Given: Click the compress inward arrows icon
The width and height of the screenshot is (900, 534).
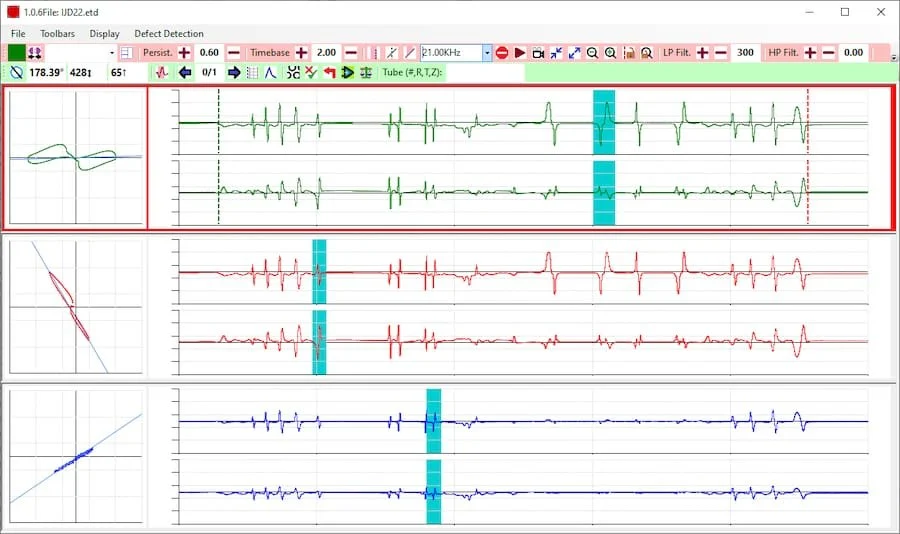Looking at the screenshot, I should point(556,53).
